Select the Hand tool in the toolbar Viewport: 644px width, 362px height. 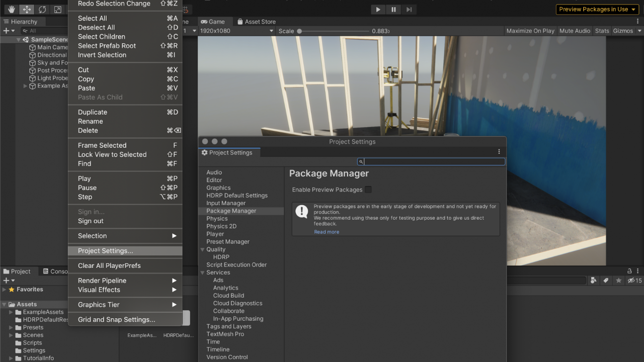(11, 9)
